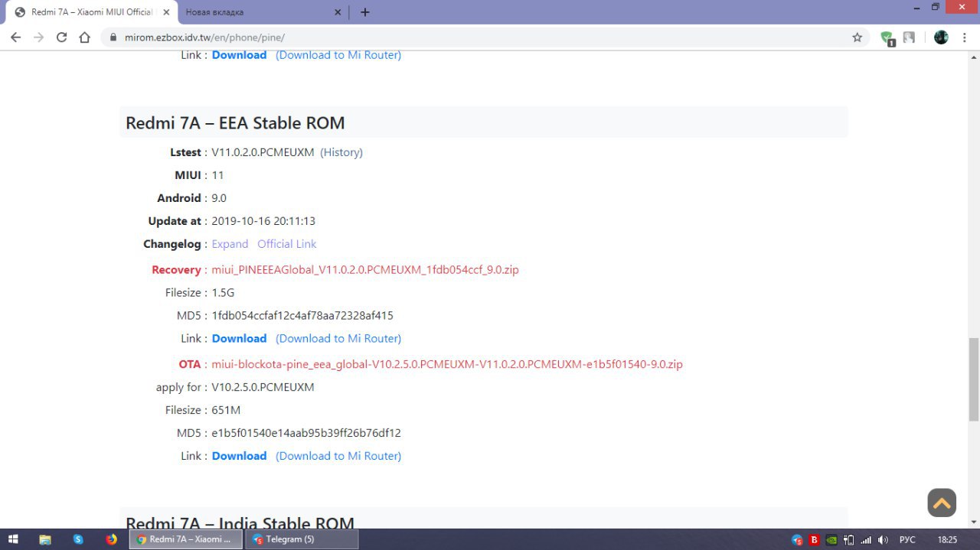
Task: Click Download to Mi Router for the OTA file
Action: coord(338,456)
